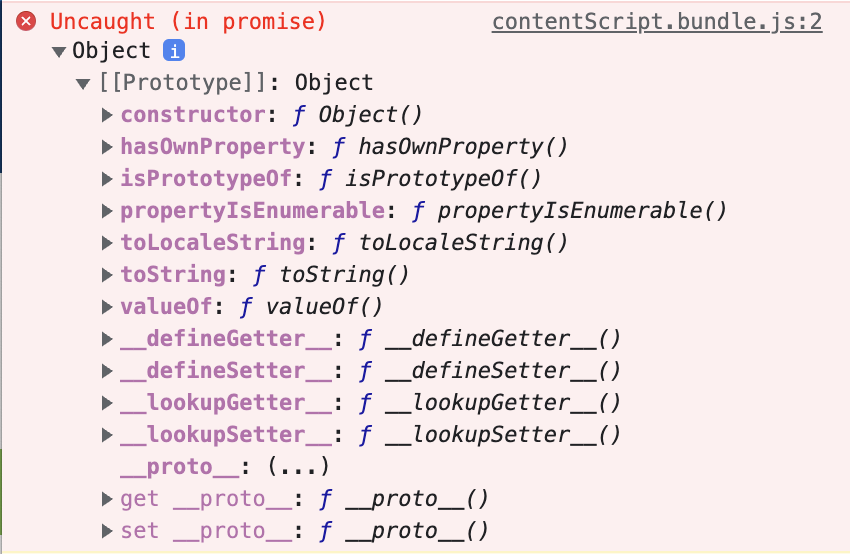Collapse the top-level Object tree
Screen dimensions: 850x554
(59, 52)
